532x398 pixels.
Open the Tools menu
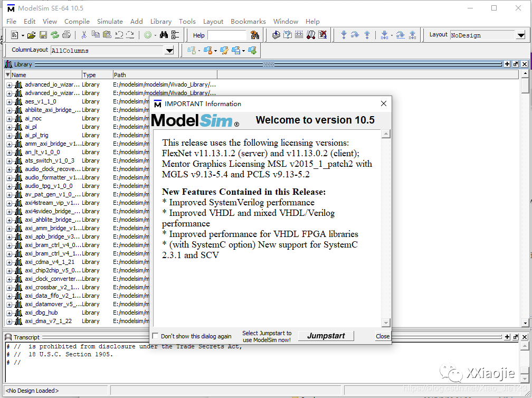(187, 21)
